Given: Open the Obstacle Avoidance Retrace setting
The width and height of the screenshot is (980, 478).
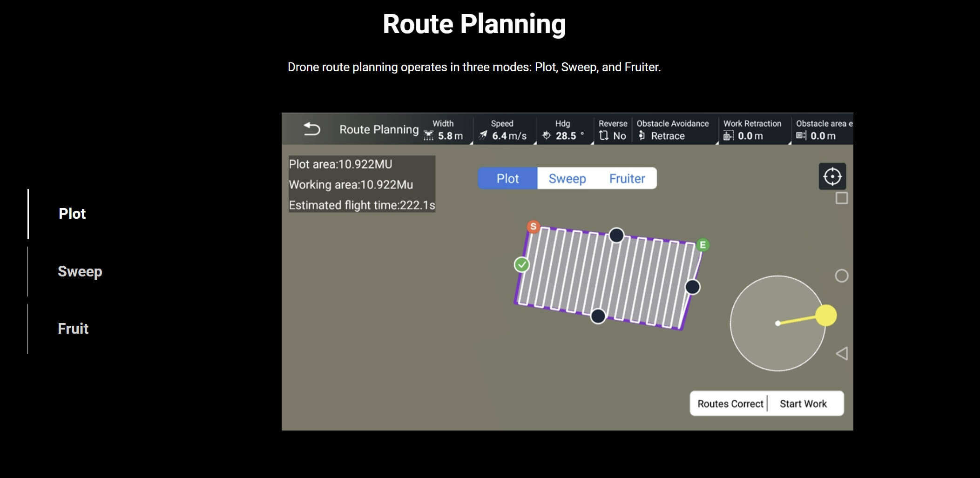Looking at the screenshot, I should [x=672, y=130].
